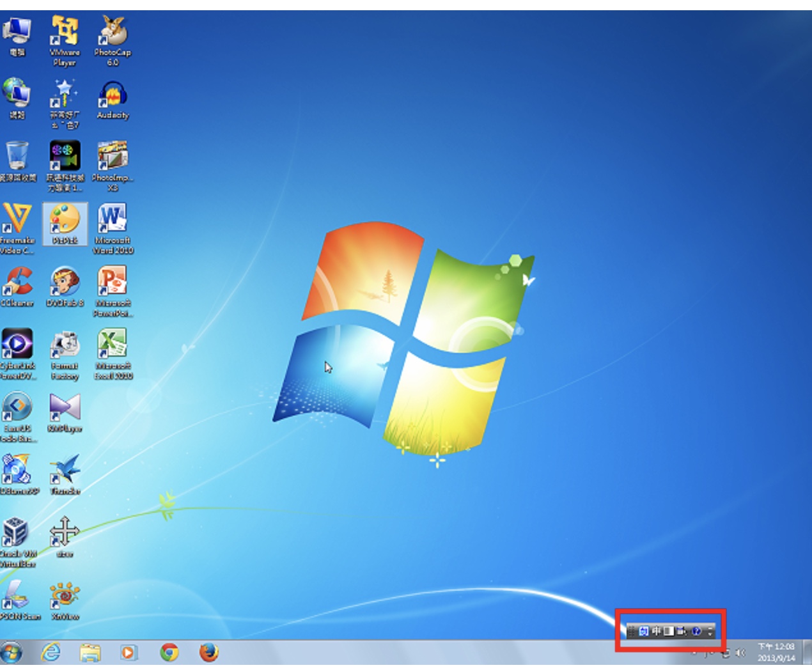Screen dimensions: 812x670
Task: Select the CCleaner shortcut
Action: 17,286
